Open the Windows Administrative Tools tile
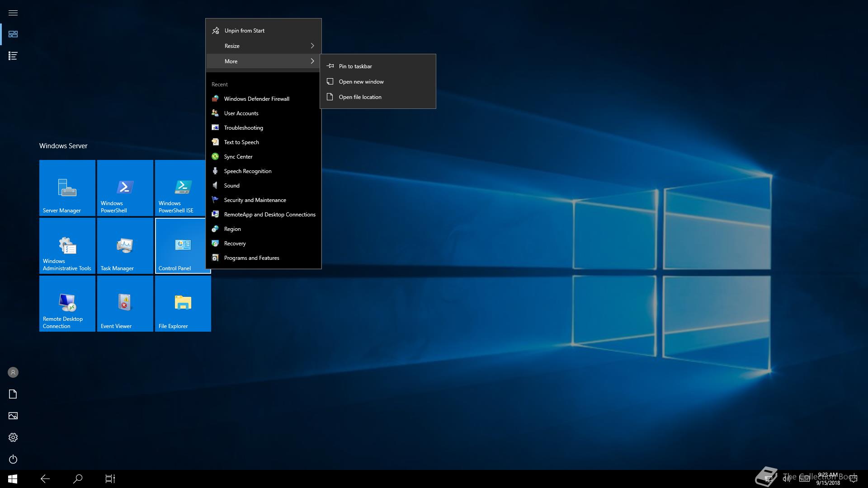868x488 pixels. (67, 246)
